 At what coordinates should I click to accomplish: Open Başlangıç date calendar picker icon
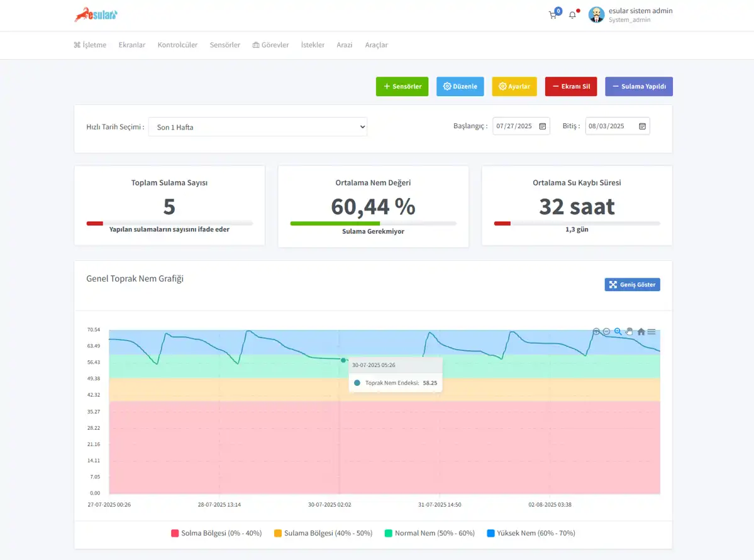pos(543,126)
